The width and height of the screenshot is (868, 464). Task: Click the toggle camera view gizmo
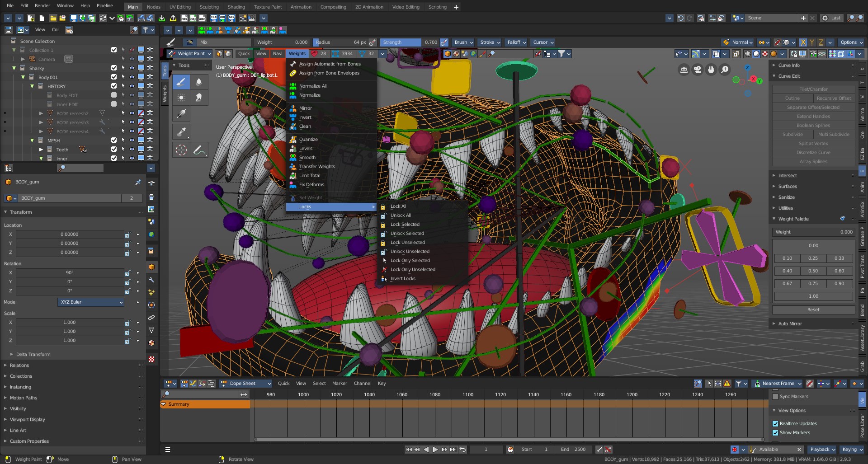[698, 70]
